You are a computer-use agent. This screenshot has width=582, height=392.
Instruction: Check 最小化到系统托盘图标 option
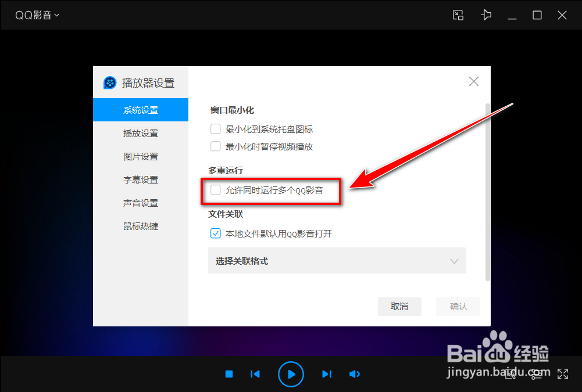pyautogui.click(x=215, y=129)
